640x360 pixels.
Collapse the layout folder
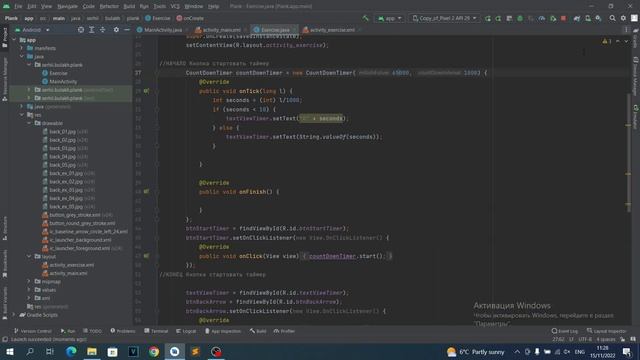(29, 256)
